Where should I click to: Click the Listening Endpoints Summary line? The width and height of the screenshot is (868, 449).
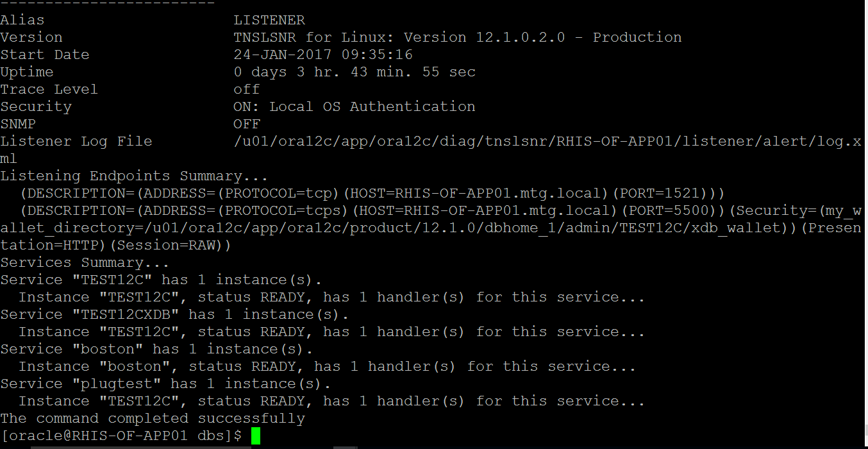(134, 176)
